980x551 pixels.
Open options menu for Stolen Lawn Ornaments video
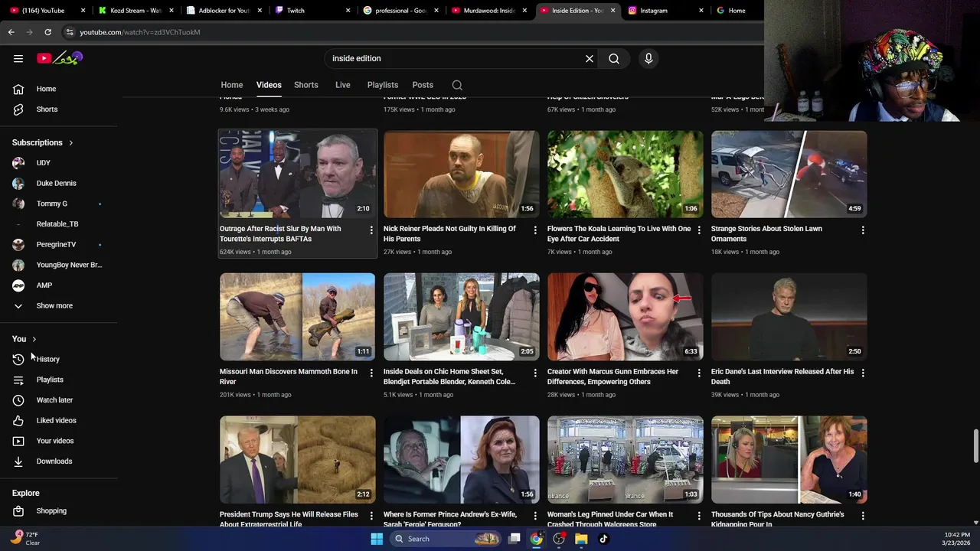point(863,230)
